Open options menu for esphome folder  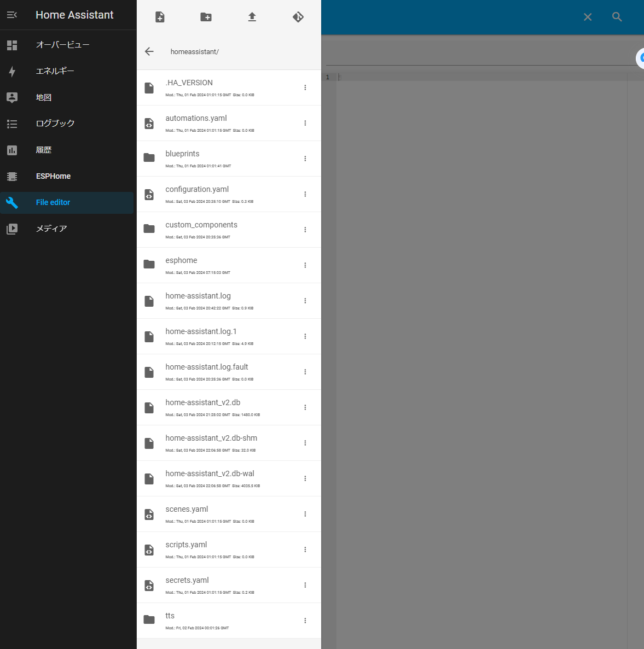tap(305, 265)
